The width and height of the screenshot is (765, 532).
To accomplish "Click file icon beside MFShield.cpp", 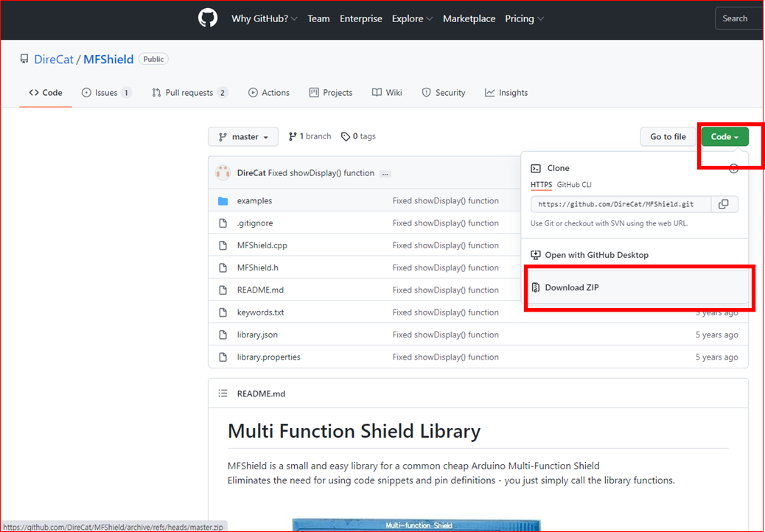I will 223,245.
